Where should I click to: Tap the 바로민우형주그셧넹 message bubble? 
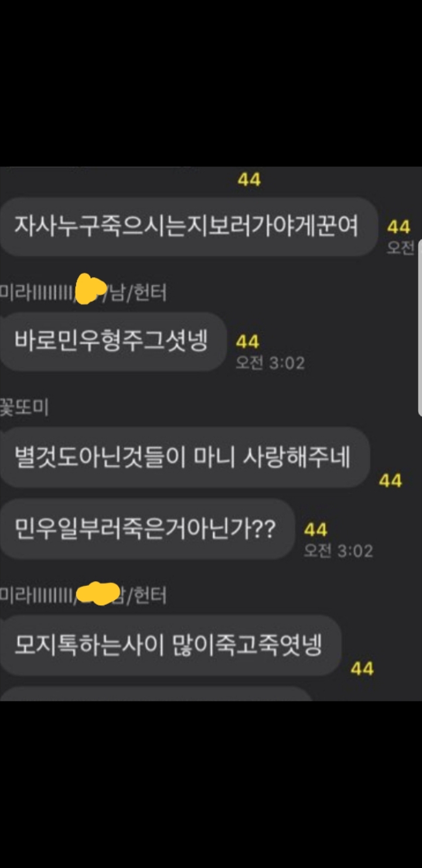[x=113, y=341]
